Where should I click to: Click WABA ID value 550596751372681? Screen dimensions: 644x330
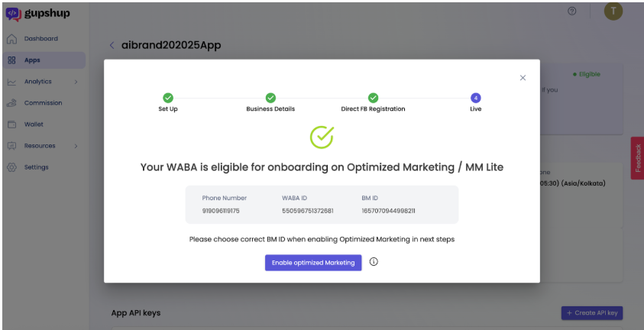tap(308, 211)
